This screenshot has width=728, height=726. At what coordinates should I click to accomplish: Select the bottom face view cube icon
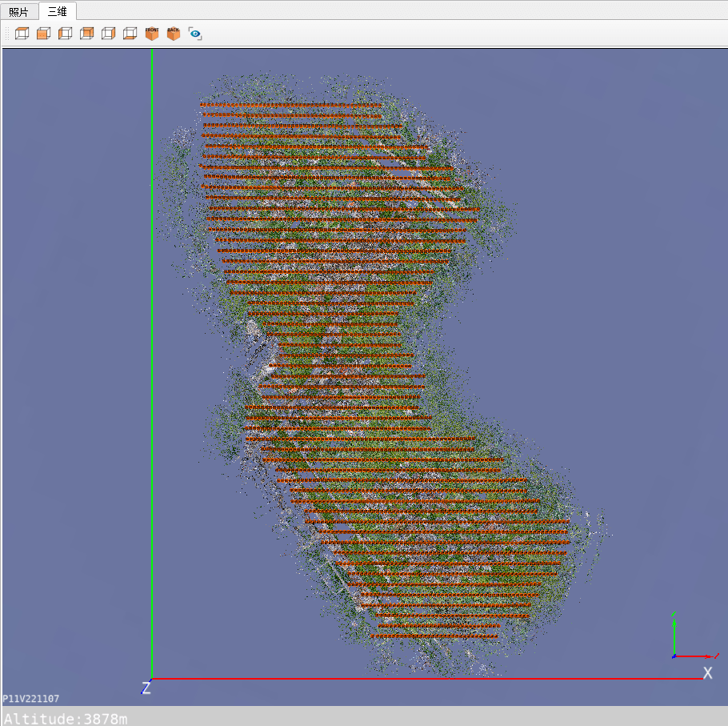130,34
